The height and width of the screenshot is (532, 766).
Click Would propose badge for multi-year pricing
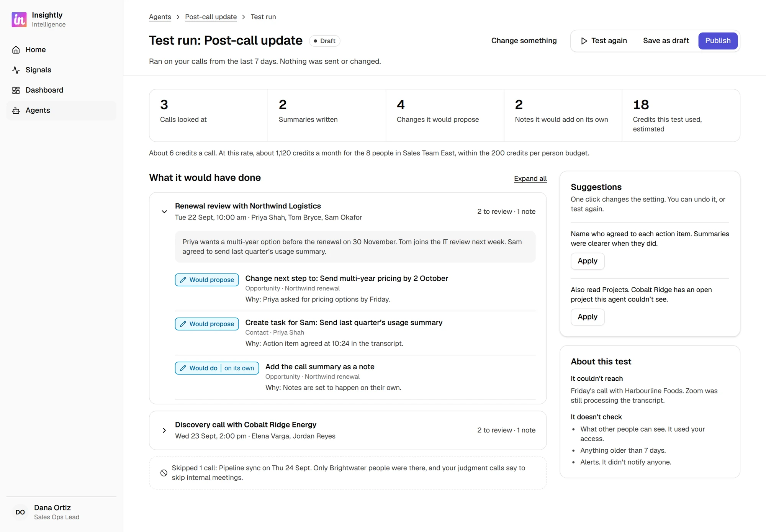click(207, 280)
